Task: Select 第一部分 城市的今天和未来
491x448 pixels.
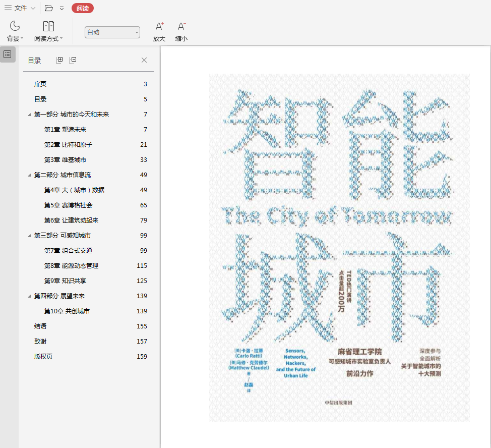Action: point(72,115)
